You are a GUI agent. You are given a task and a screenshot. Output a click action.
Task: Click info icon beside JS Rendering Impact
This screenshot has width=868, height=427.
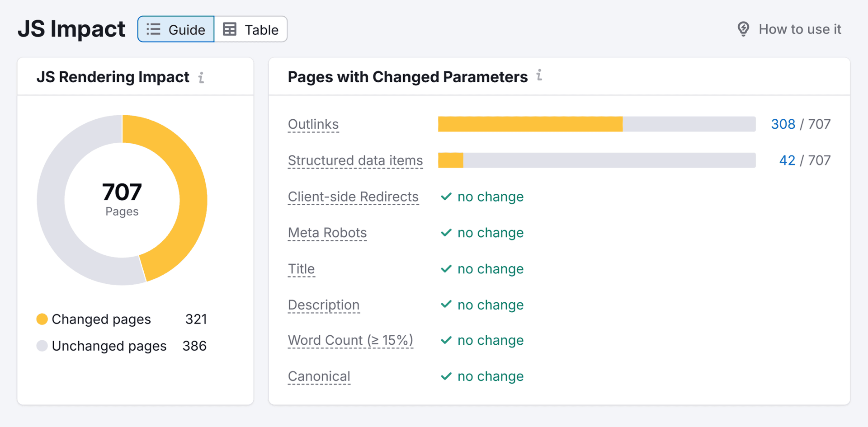coord(201,78)
